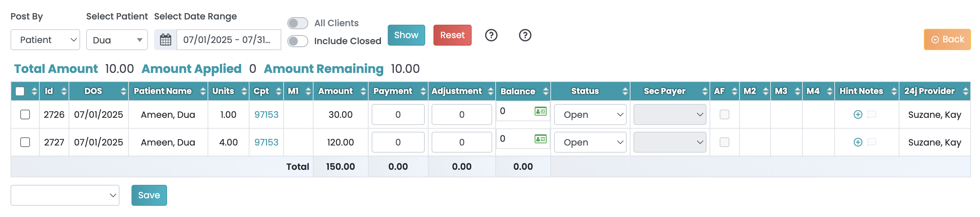View comment bubble icon for row 2726
Viewport: 980px width, 217px height.
(872, 114)
